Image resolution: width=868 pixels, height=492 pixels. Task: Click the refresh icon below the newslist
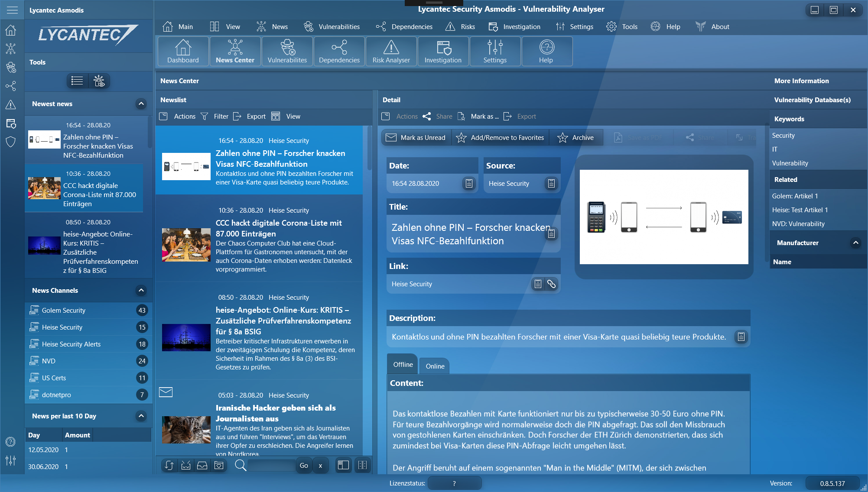click(x=169, y=465)
